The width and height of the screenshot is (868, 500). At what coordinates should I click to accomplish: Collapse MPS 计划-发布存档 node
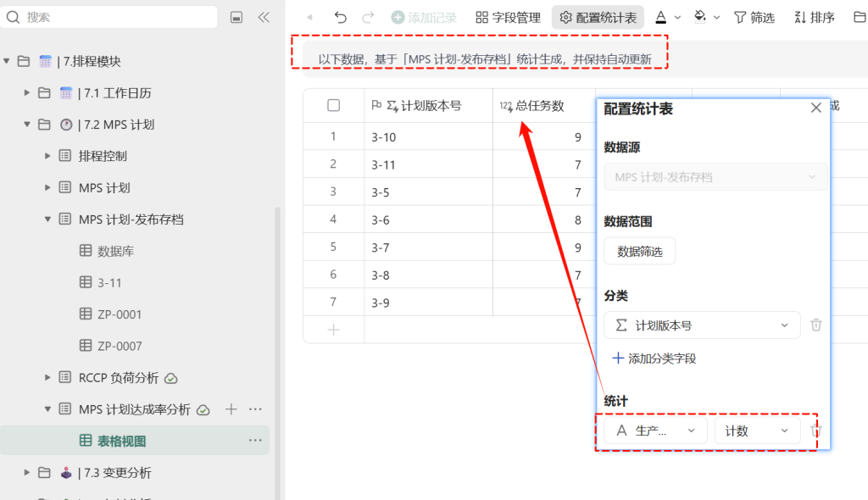(47, 219)
